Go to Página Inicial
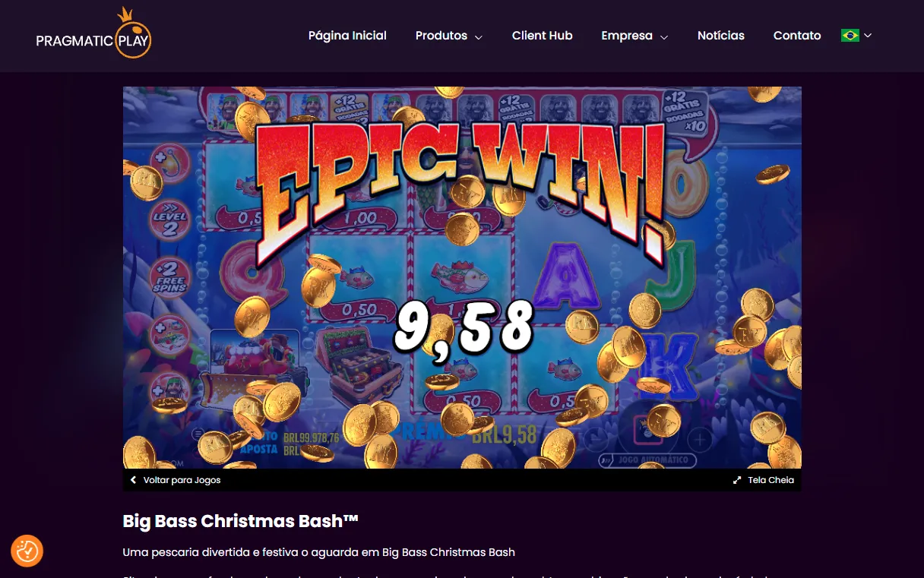The image size is (924, 578). click(x=347, y=36)
